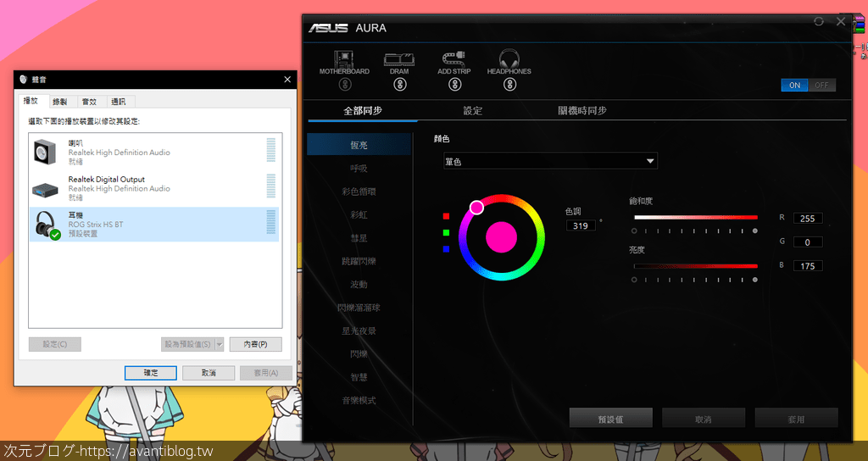Click the Realtek Digital Output device icon
Image resolution: width=868 pixels, height=461 pixels.
click(45, 190)
